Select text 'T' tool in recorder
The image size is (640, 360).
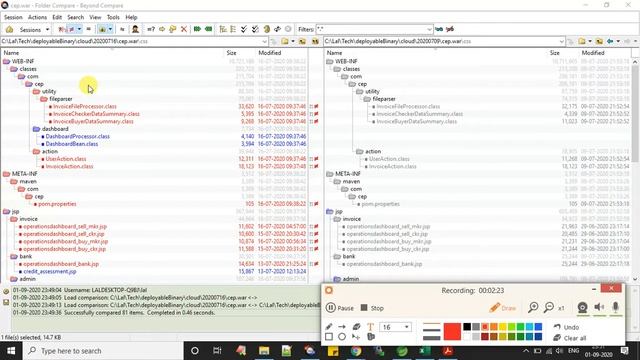point(370,327)
